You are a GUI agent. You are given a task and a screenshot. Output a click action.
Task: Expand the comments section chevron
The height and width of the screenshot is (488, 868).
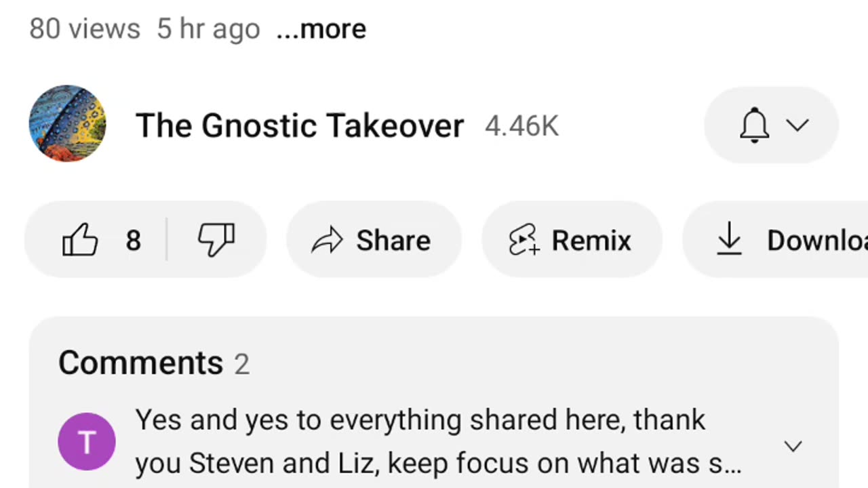coord(793,446)
